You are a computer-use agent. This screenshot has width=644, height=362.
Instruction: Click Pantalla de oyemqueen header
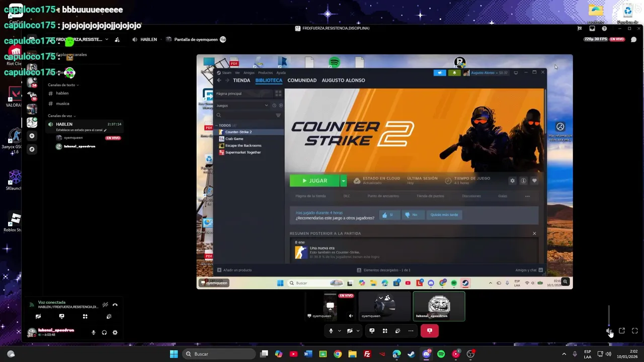(x=196, y=39)
